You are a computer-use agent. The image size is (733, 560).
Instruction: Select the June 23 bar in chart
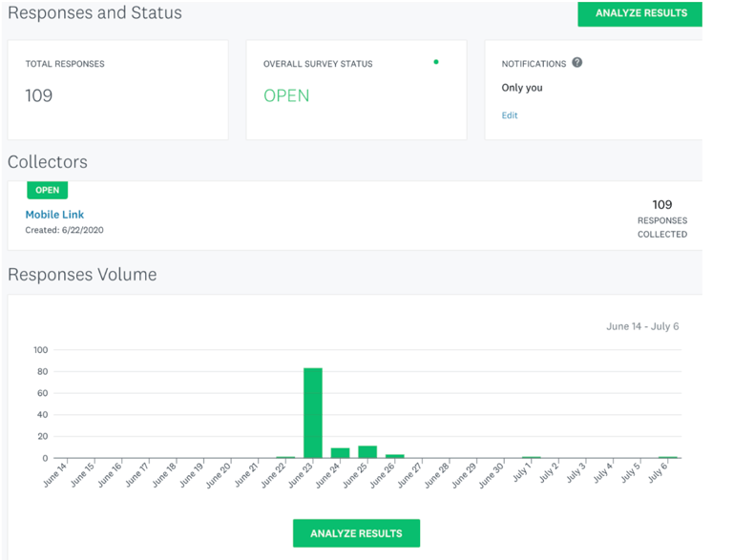[313, 413]
